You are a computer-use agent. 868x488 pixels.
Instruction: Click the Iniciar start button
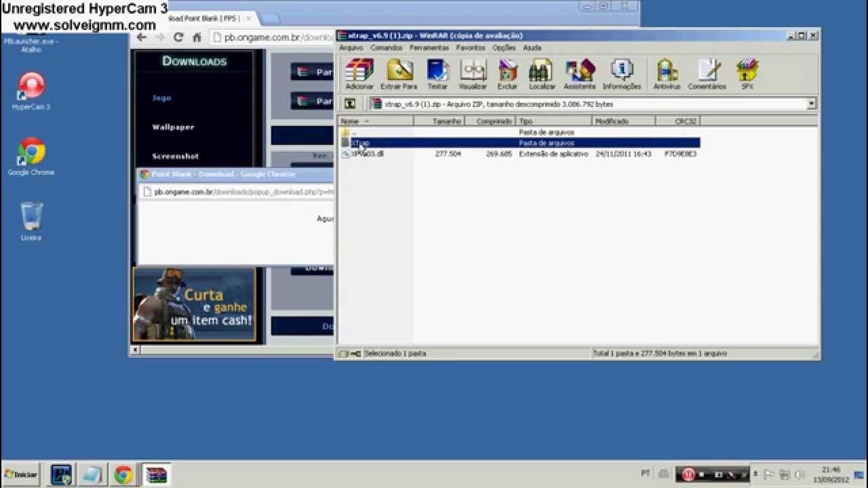[20, 474]
